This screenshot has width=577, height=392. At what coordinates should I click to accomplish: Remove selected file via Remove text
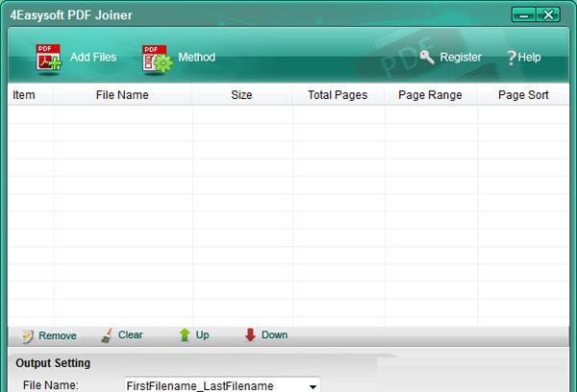pyautogui.click(x=58, y=335)
